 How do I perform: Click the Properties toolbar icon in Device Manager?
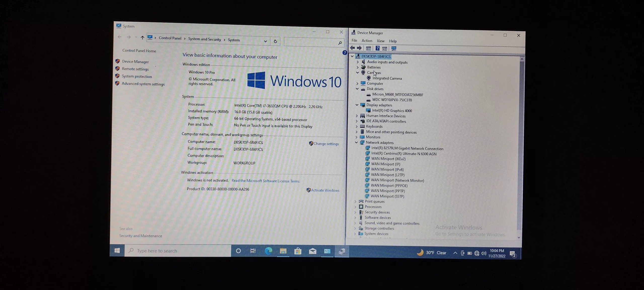(369, 48)
